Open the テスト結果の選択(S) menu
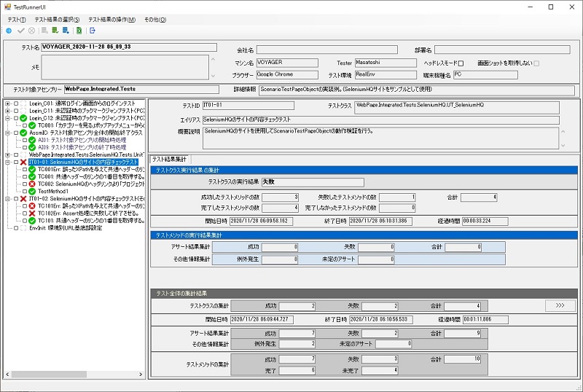Screen dimensions: 583x392 [x=57, y=20]
